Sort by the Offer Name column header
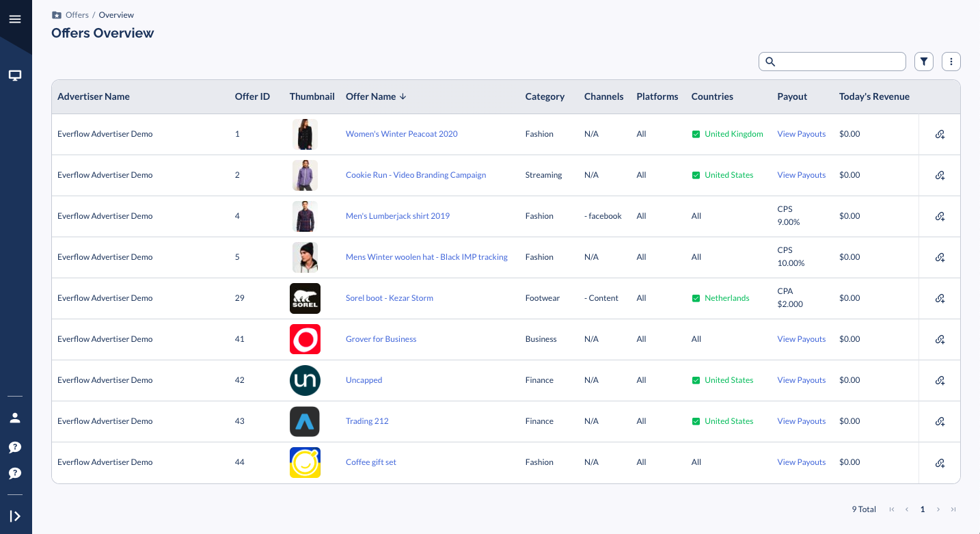 tap(376, 96)
